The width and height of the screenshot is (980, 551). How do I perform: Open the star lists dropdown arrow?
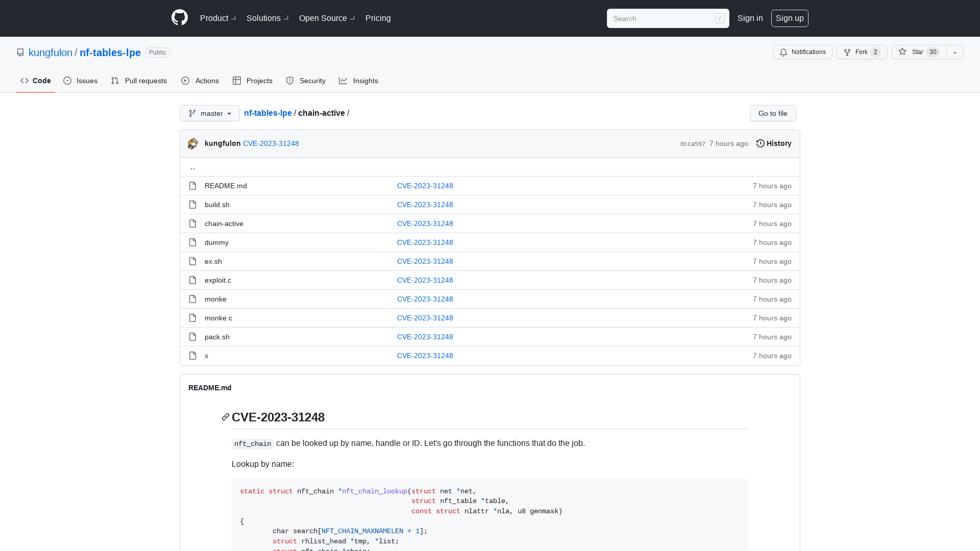(955, 52)
